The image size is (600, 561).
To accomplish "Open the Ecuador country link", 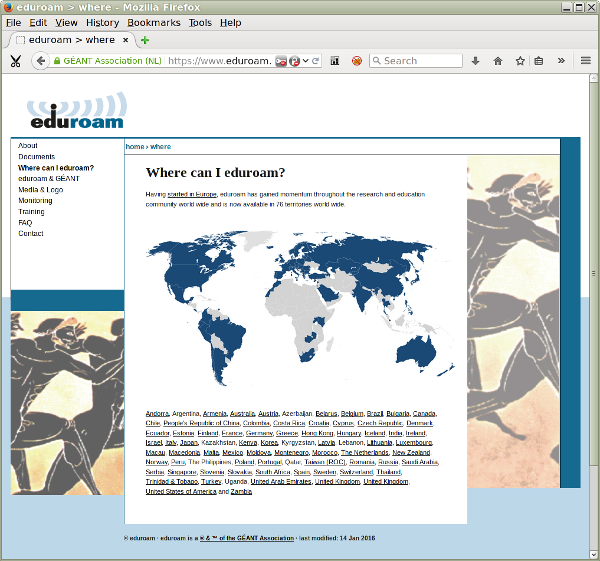I will 157,433.
